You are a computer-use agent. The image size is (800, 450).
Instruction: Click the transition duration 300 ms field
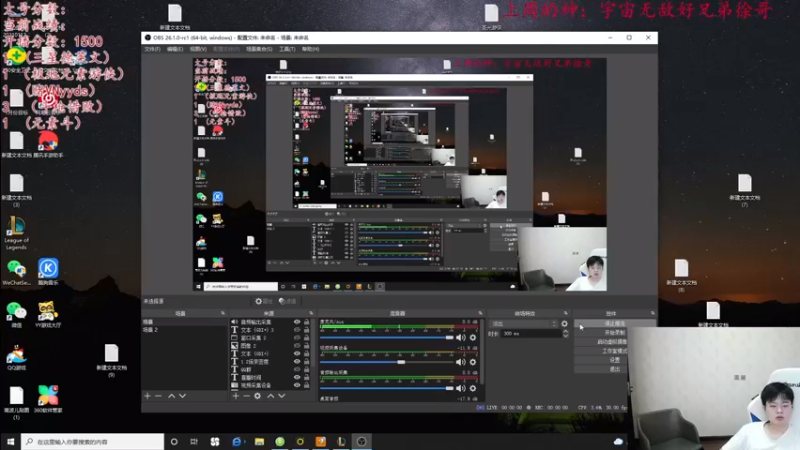pyautogui.click(x=531, y=334)
